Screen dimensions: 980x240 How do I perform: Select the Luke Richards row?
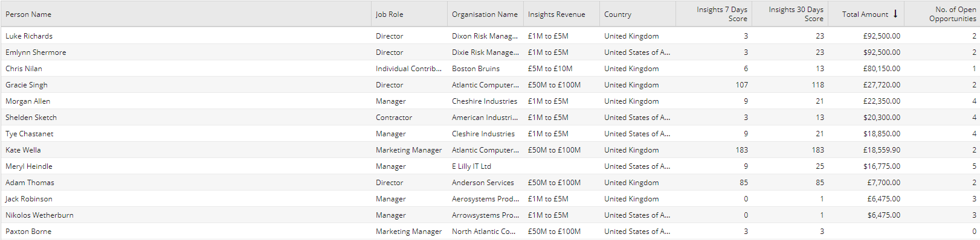click(490, 36)
